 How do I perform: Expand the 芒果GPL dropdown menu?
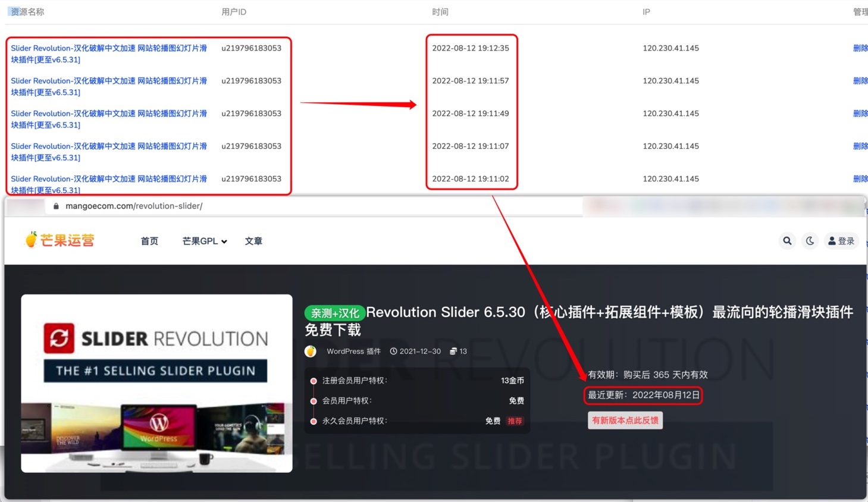205,241
